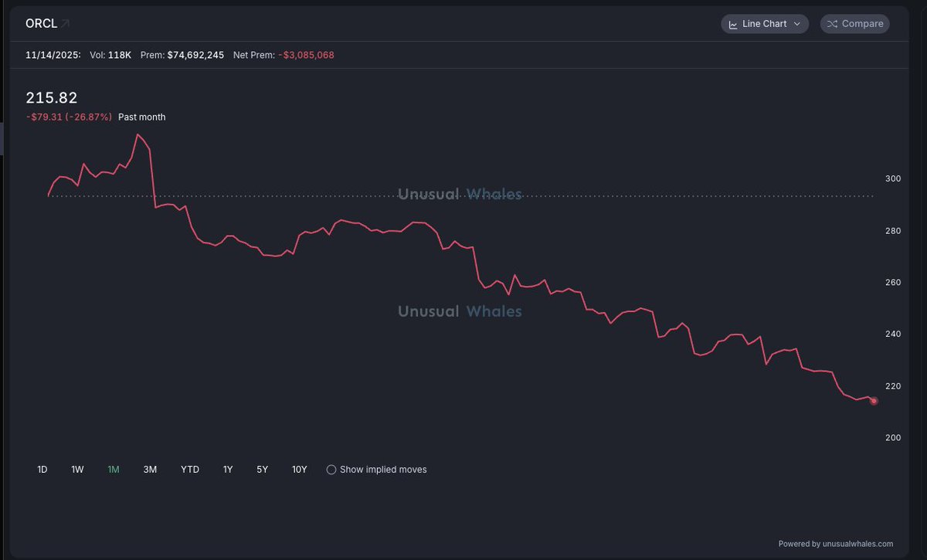Image resolution: width=927 pixels, height=560 pixels.
Task: Click the Net Prem value -$3,085,068
Action: click(x=306, y=56)
